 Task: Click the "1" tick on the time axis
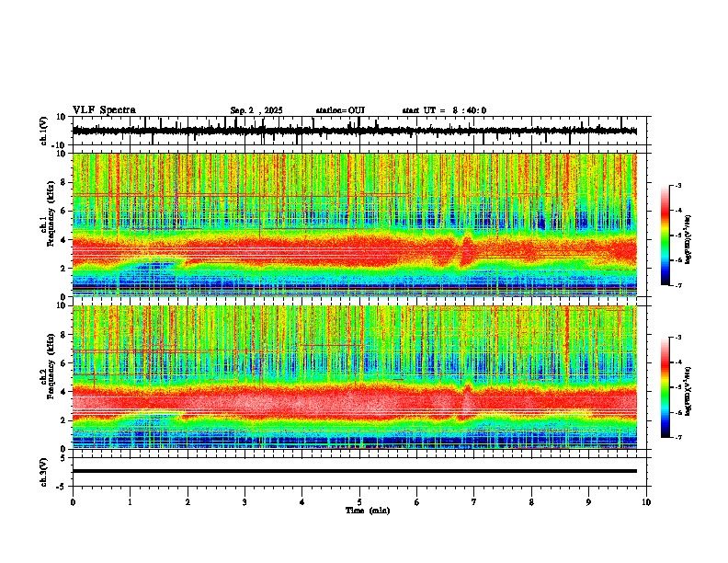[130, 502]
